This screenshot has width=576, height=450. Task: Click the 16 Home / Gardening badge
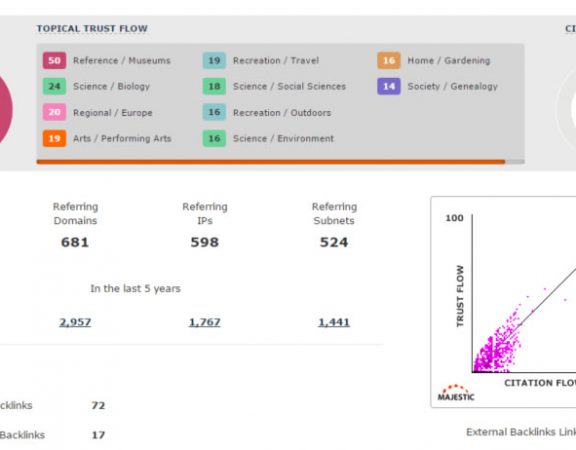(389, 61)
